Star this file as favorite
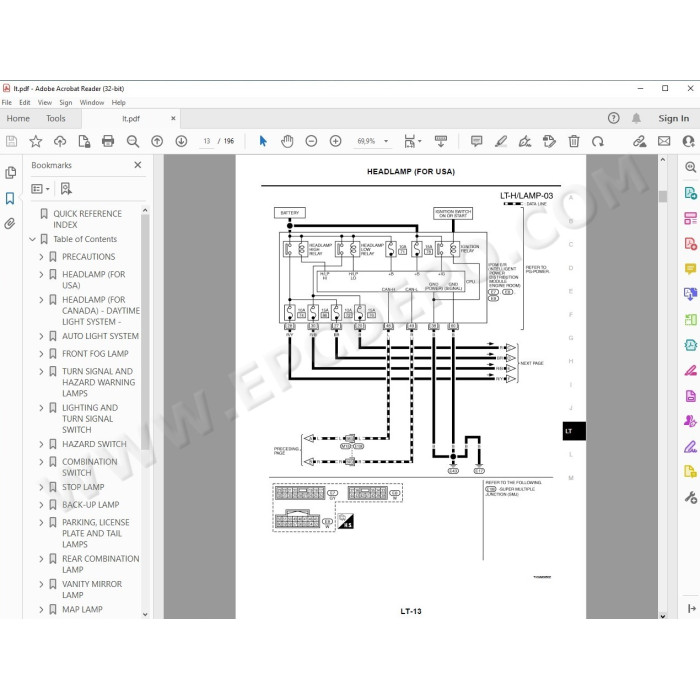 36,141
